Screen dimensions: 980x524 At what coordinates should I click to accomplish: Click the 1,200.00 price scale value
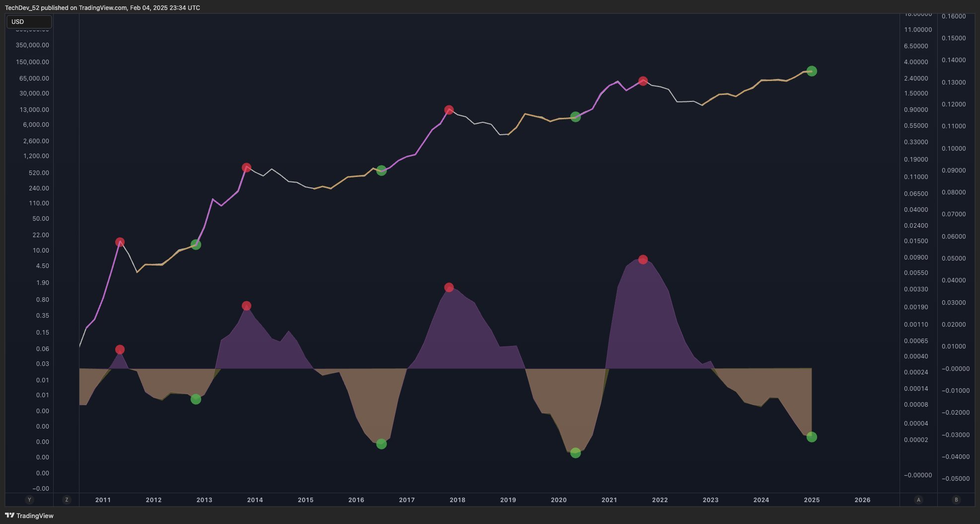pos(36,156)
